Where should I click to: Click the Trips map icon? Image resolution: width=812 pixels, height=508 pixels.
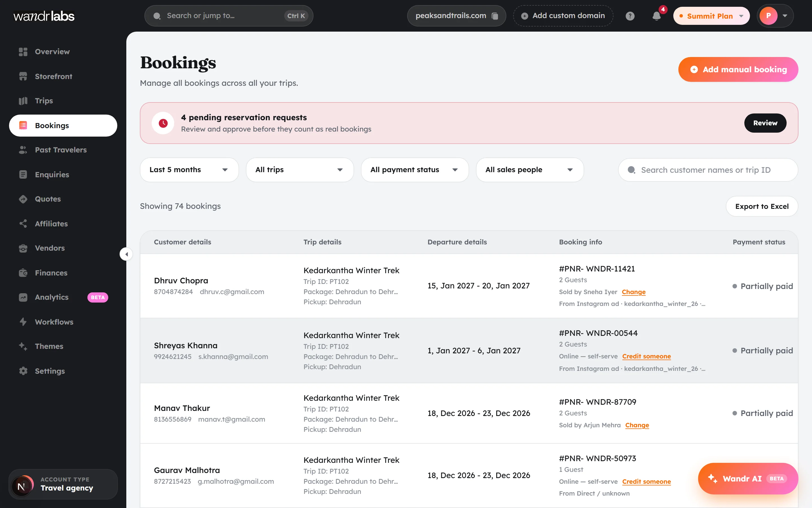coord(23,101)
